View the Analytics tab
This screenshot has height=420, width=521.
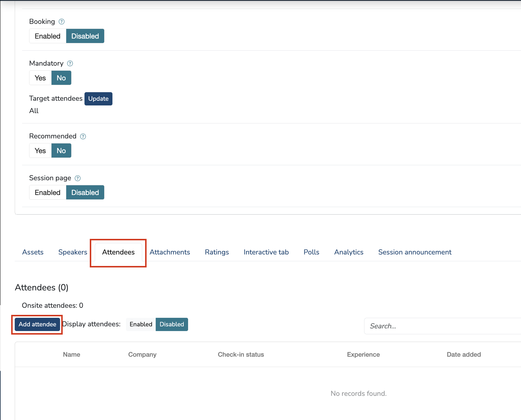point(349,252)
